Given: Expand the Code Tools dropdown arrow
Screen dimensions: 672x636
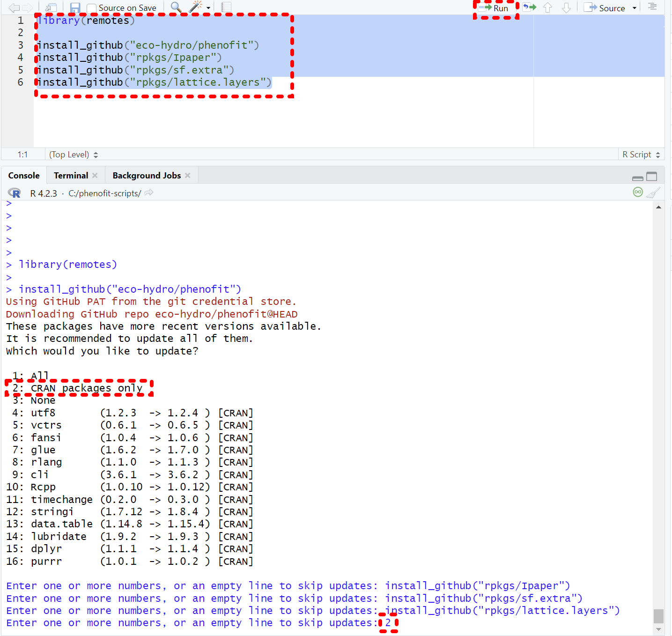Looking at the screenshot, I should pyautogui.click(x=208, y=8).
